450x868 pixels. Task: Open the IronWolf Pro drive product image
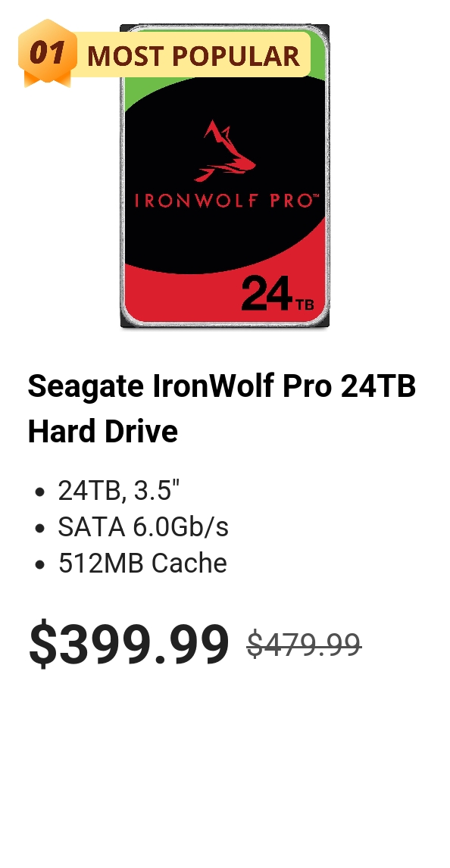pos(225,176)
